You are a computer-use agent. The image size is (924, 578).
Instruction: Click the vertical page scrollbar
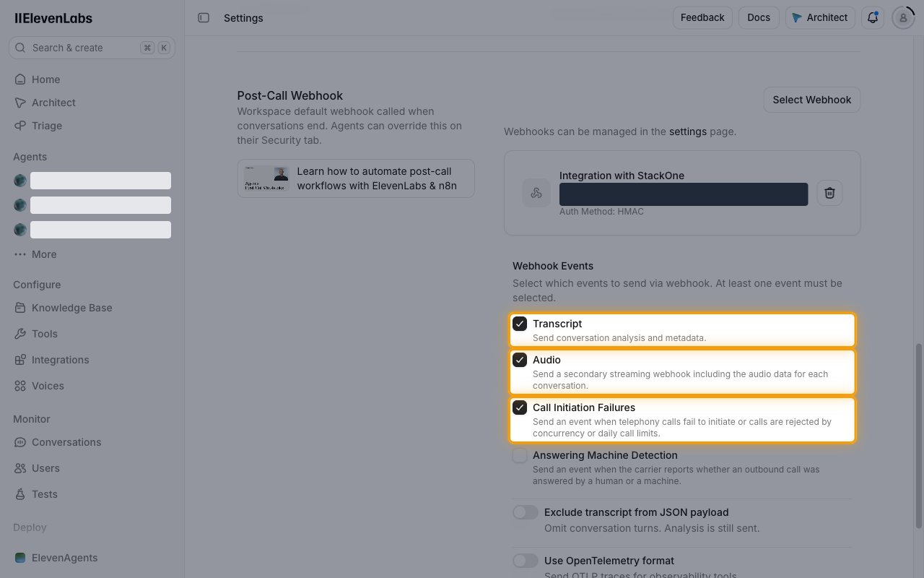click(x=919, y=436)
